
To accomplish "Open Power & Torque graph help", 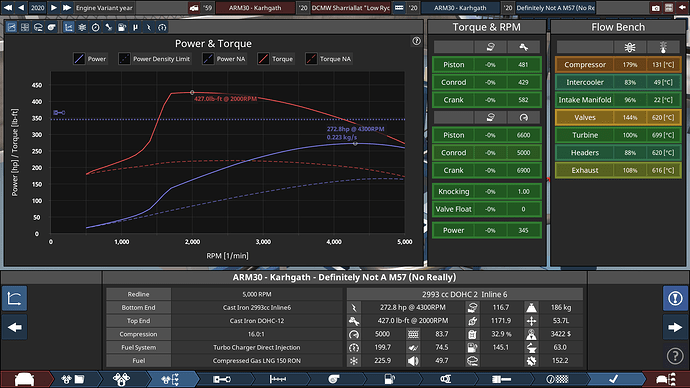I will (416, 41).
